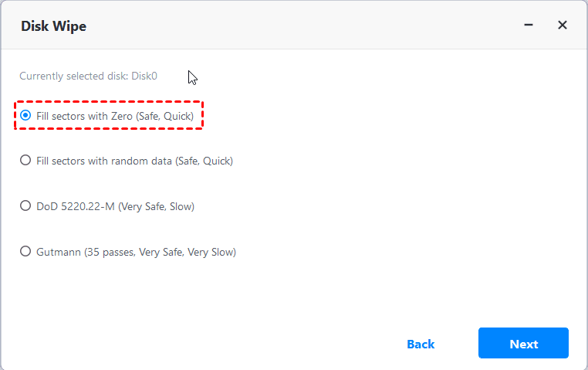Select the DoD 5220.22-M radio button
Screen dimensions: 588x370
click(x=25, y=206)
